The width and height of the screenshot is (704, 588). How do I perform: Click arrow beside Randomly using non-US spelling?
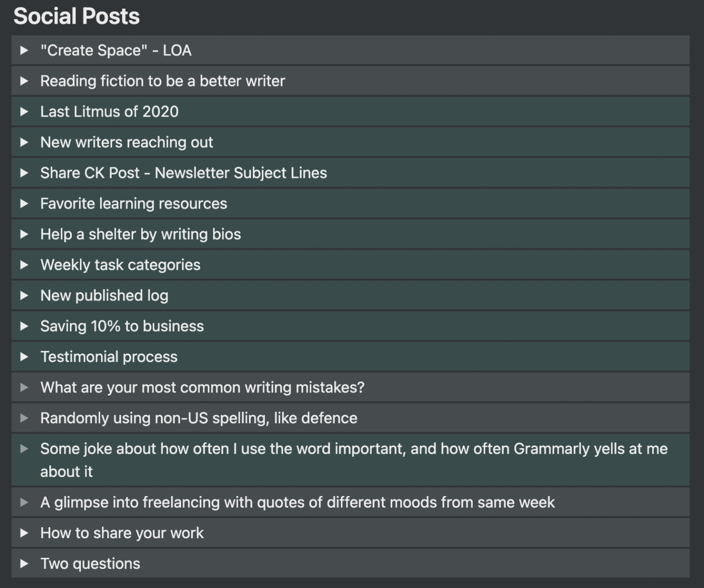tap(24, 418)
